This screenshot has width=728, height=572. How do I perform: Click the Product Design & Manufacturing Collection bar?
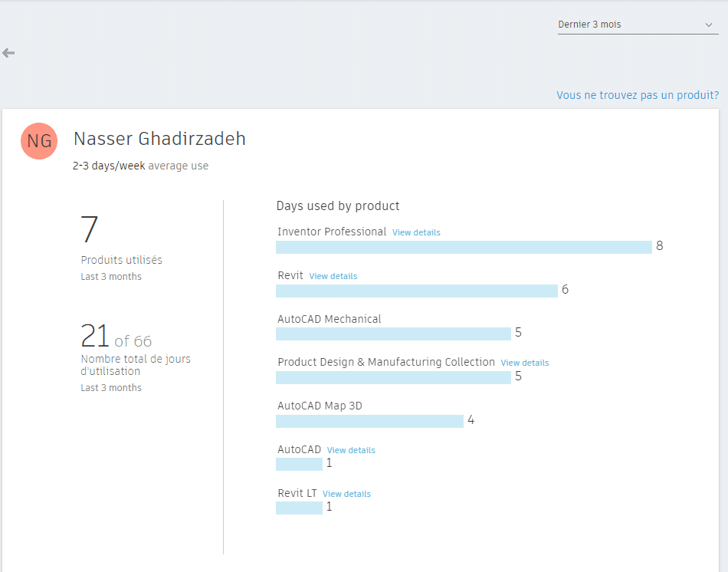pos(393,377)
